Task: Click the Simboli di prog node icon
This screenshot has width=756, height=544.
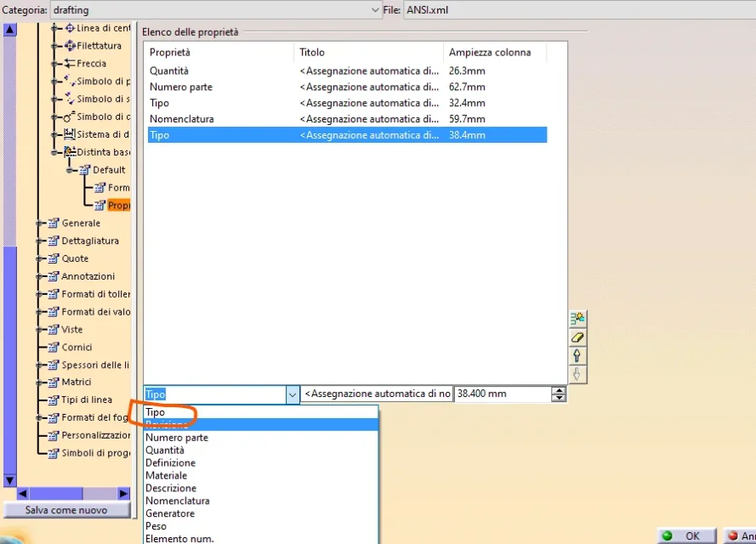Action: pos(54,453)
